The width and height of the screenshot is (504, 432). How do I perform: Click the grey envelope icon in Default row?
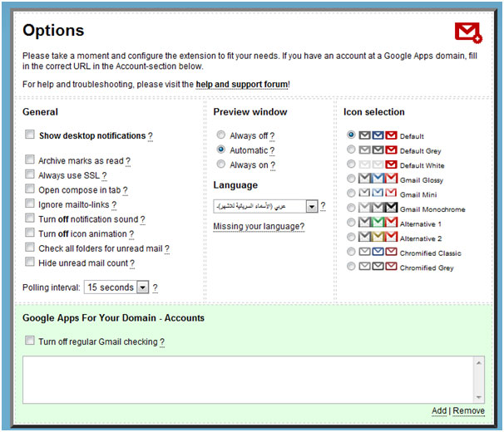tap(364, 135)
